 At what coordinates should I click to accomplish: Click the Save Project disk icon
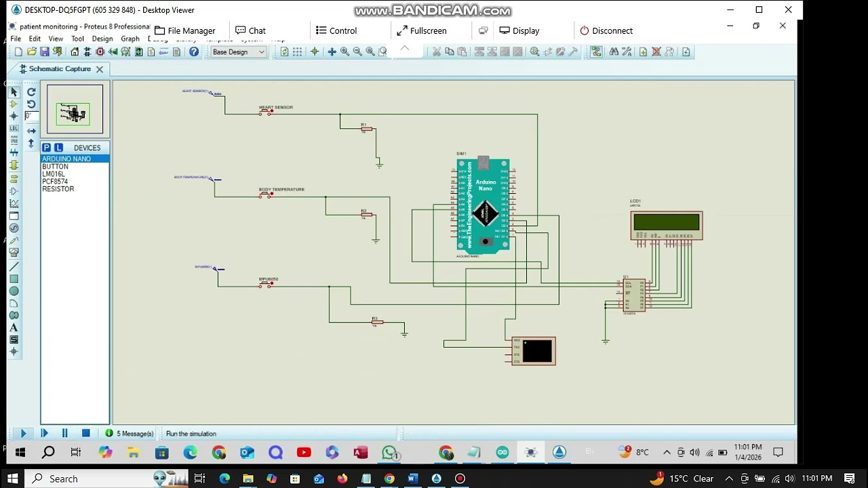(x=45, y=52)
